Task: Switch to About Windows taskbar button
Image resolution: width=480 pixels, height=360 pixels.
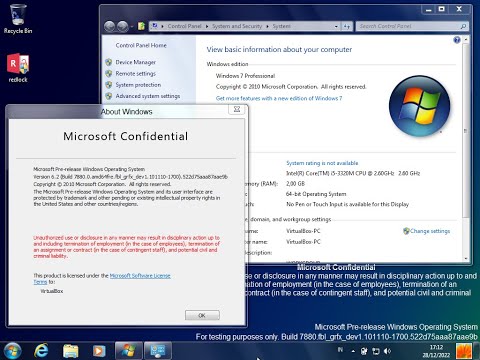Action: tap(129, 351)
